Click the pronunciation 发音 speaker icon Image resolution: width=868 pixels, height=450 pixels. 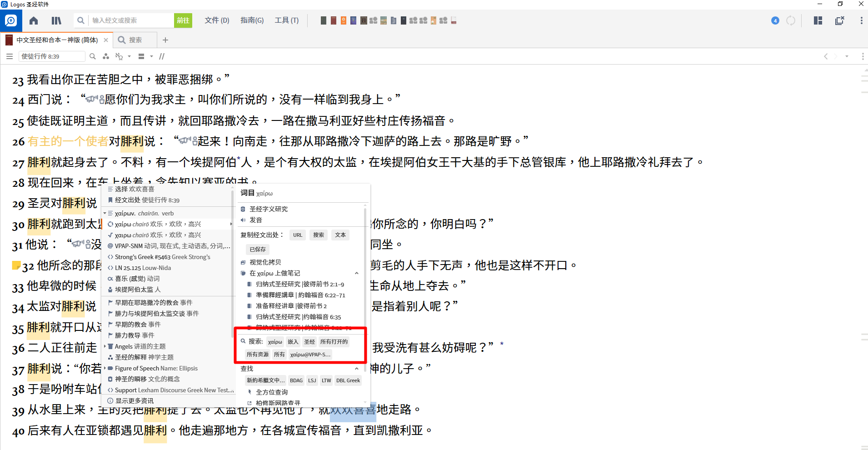(x=243, y=220)
